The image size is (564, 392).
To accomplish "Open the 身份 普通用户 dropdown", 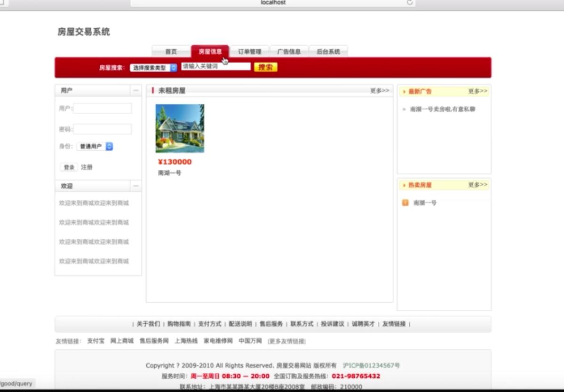I will [x=95, y=146].
